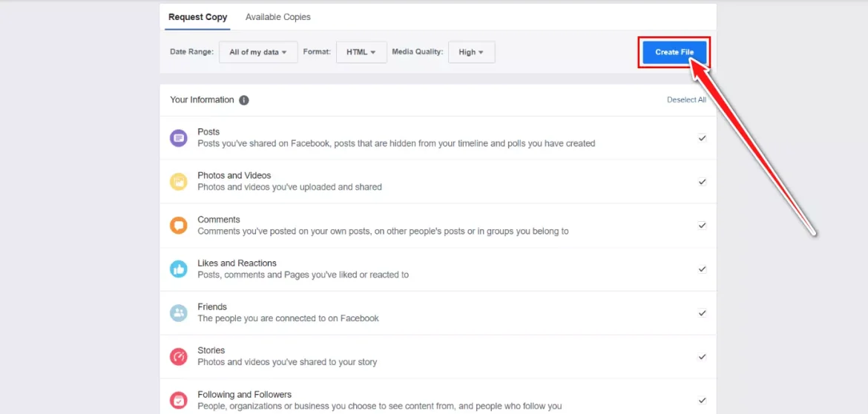Viewport: 868px width, 414px height.
Task: Toggle the Friends checkbox
Action: [x=702, y=312]
